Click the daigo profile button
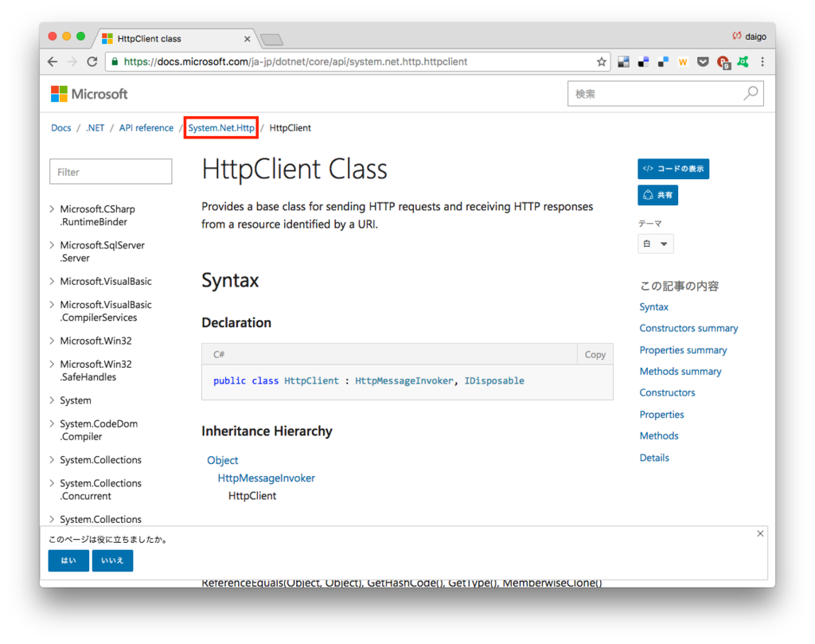The image size is (815, 644). [749, 37]
